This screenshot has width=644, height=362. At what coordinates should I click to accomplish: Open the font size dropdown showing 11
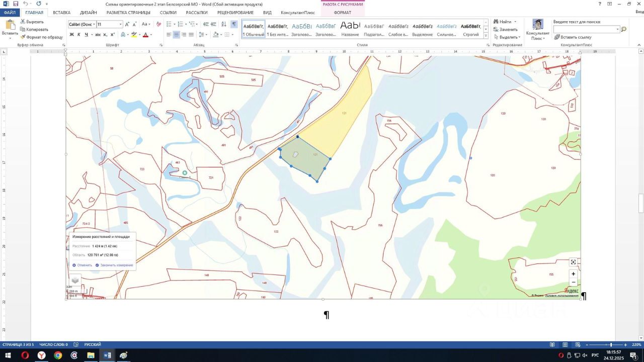(121, 24)
